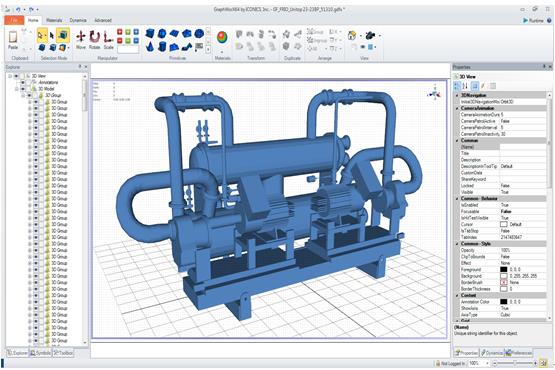Select the Move manipulator tool
The image size is (555, 370).
tap(81, 39)
